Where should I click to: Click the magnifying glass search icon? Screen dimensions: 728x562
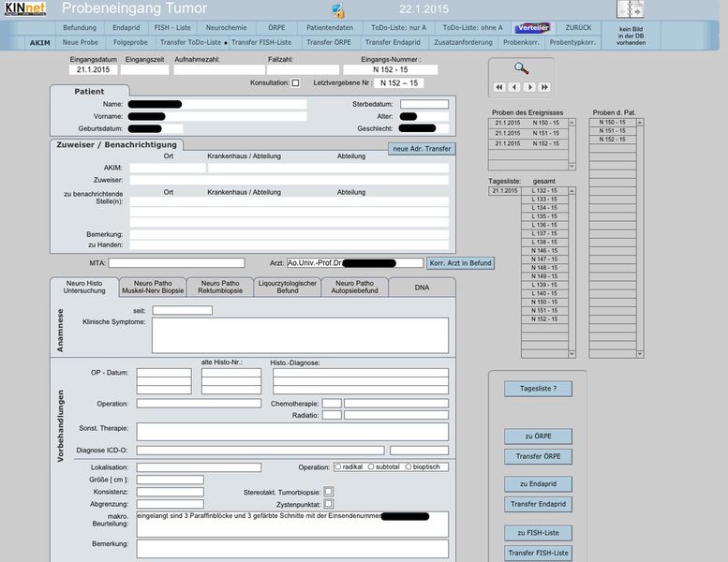[521, 68]
